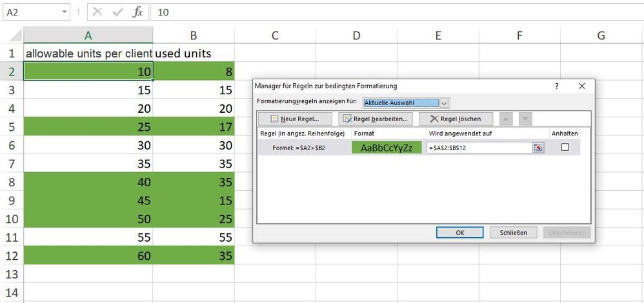Click the dialog help question mark
Image resolution: width=644 pixels, height=303 pixels.
[557, 86]
